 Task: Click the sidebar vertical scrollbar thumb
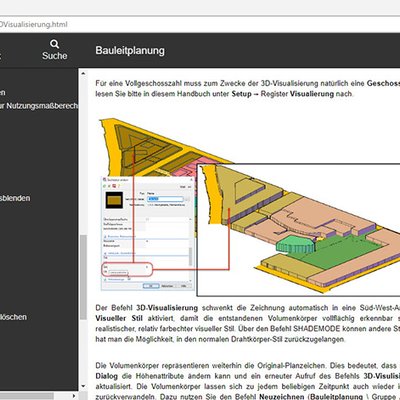[83, 277]
